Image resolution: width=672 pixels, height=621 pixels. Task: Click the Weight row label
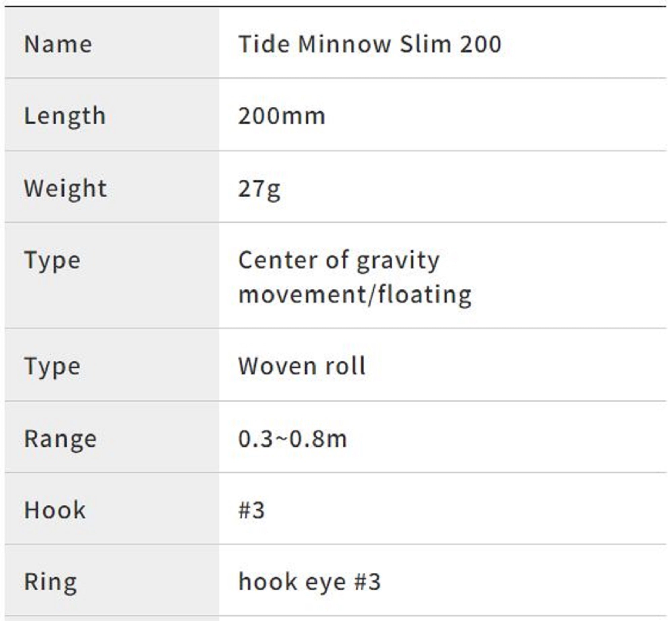[65, 188]
